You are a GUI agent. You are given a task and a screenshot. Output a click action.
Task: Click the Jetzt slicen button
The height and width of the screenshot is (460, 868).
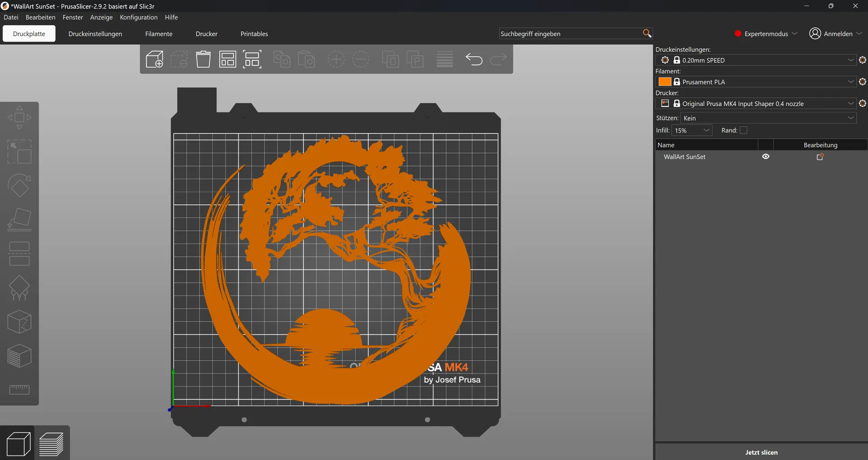[761, 452]
